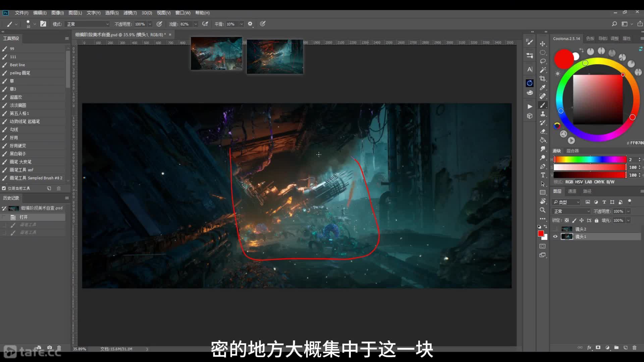Select the Dodge tool

(x=542, y=158)
